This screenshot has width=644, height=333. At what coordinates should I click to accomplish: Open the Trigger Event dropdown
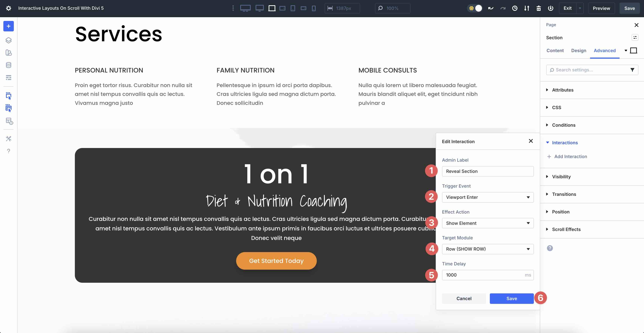point(488,197)
